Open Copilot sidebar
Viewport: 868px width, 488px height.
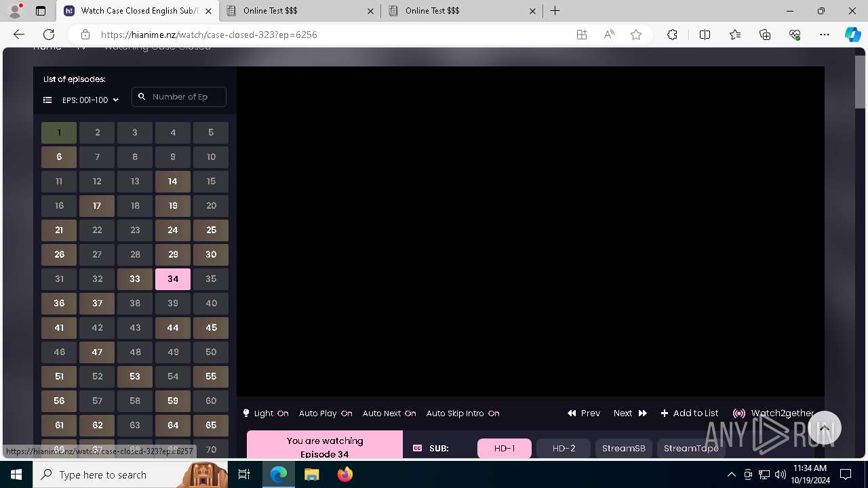coord(853,35)
